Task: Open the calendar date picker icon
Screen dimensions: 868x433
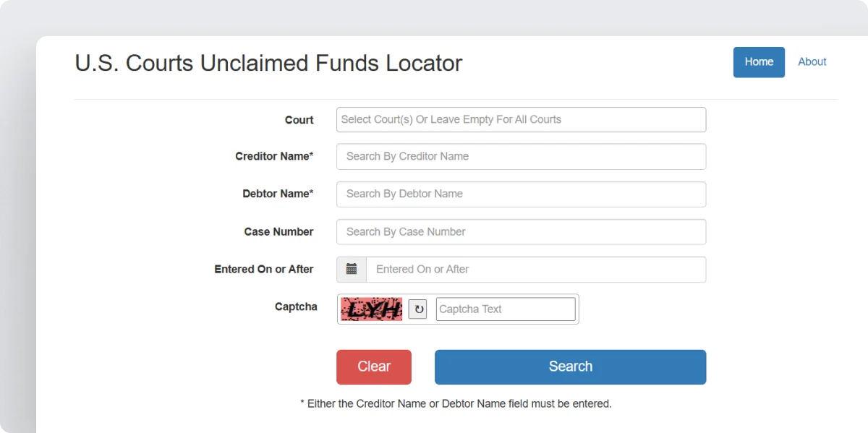Action: (351, 269)
